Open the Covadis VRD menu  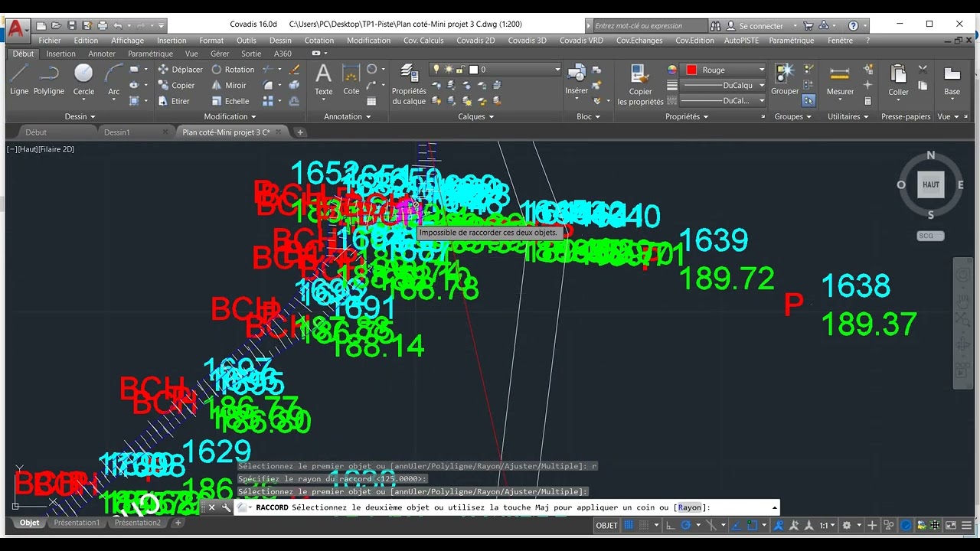click(x=581, y=41)
